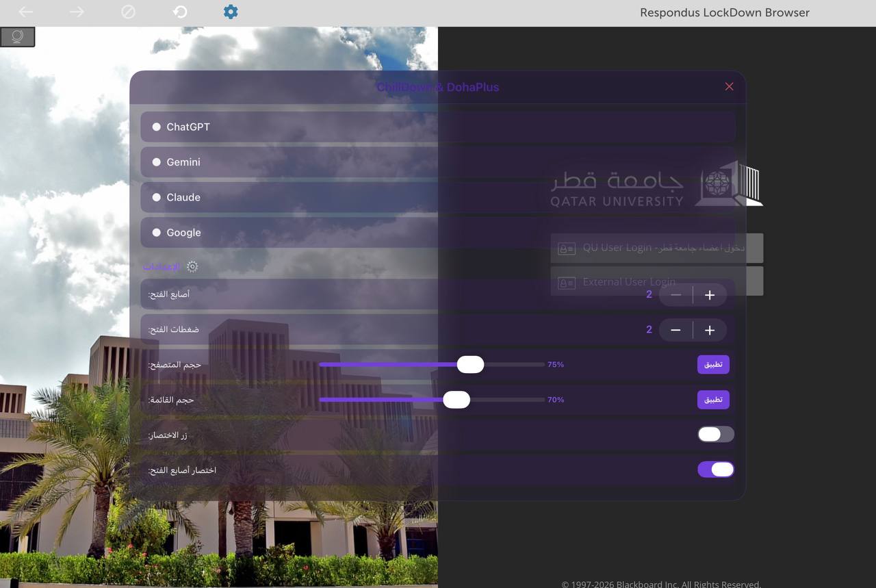This screenshot has width=876, height=588.
Task: Apply حجم المتصفح with its تطبيق button
Action: tap(713, 365)
